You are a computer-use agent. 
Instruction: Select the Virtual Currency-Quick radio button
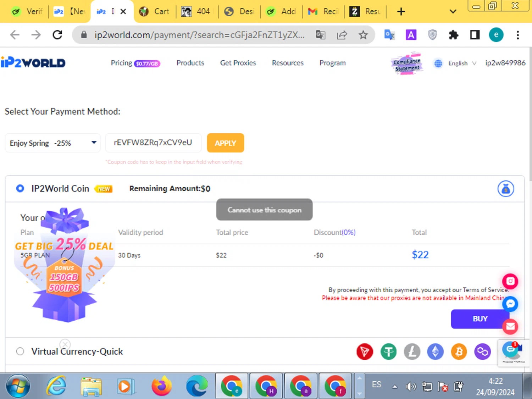20,351
